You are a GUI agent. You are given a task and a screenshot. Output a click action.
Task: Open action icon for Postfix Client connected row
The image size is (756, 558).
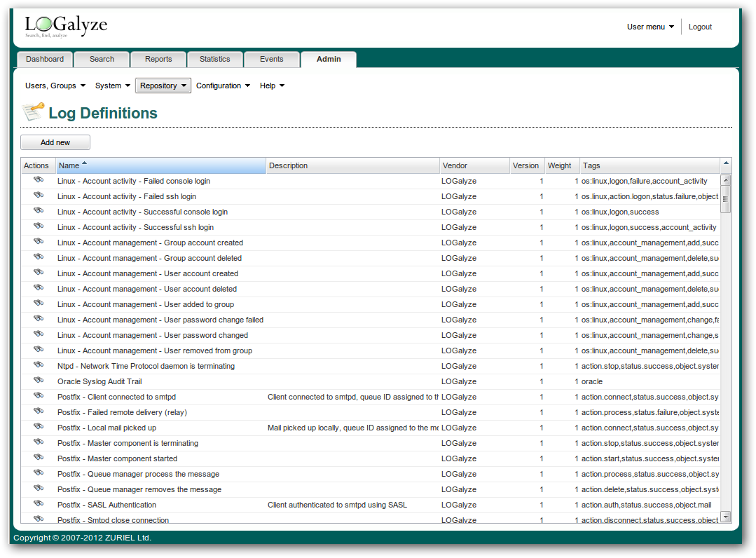pyautogui.click(x=39, y=396)
